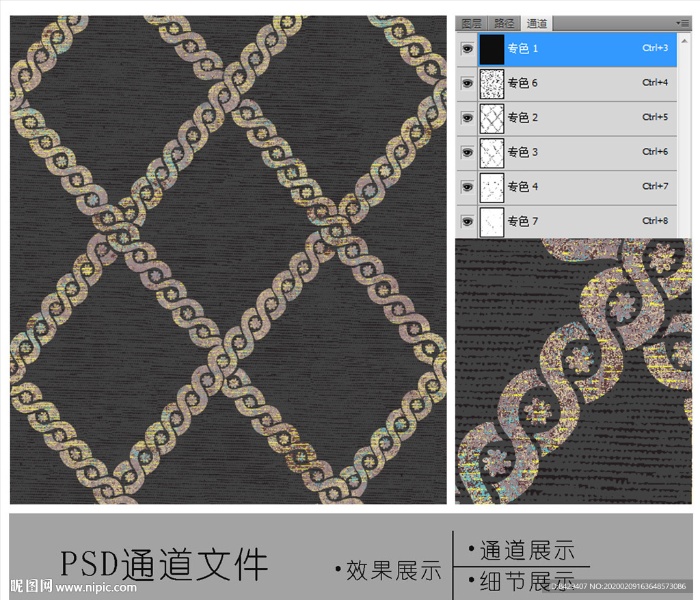Image resolution: width=700 pixels, height=600 pixels.
Task: Select the 专色 1 channel name
Action: 523,49
